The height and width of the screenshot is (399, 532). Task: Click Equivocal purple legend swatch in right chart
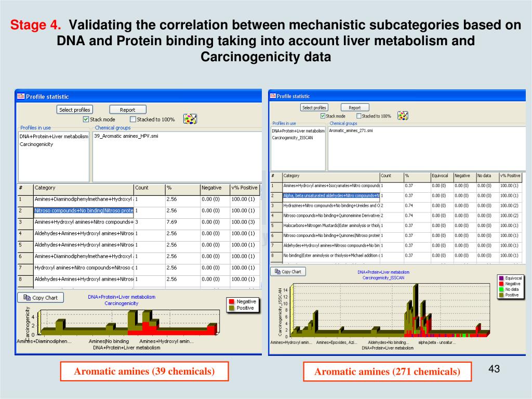[501, 278]
